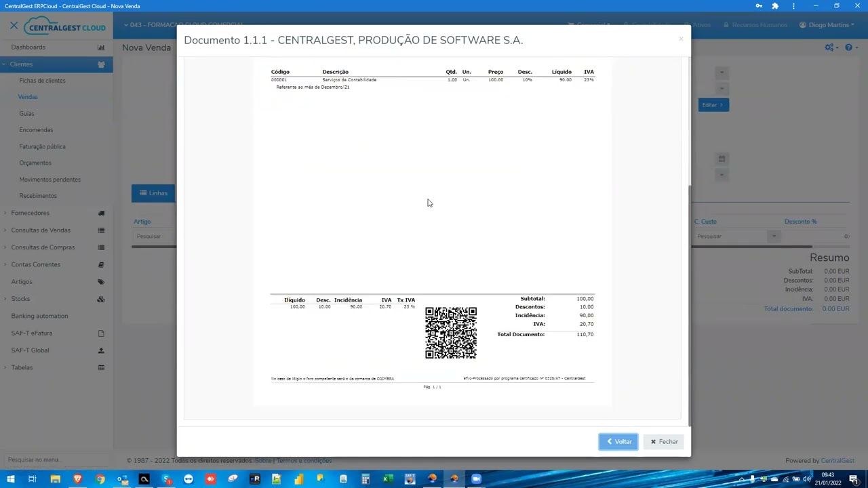Expand the Stocks menu section
Viewport: 868px width, 488px height.
tap(5, 299)
